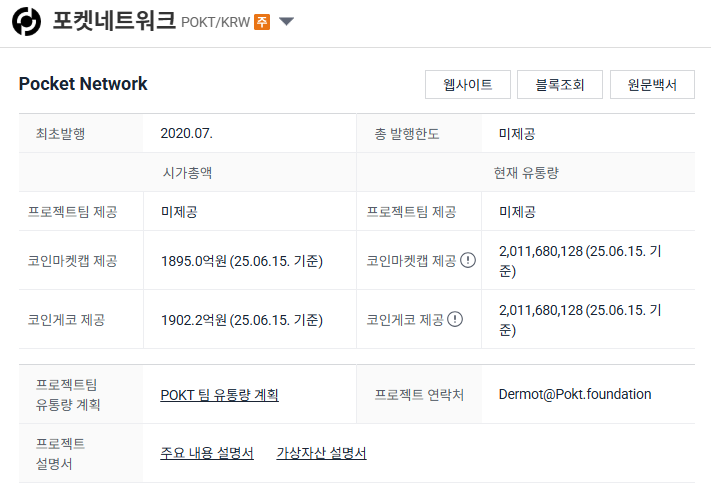The height and width of the screenshot is (490, 711).
Task: Click the 현재 유통량 column header
Action: pos(526,172)
